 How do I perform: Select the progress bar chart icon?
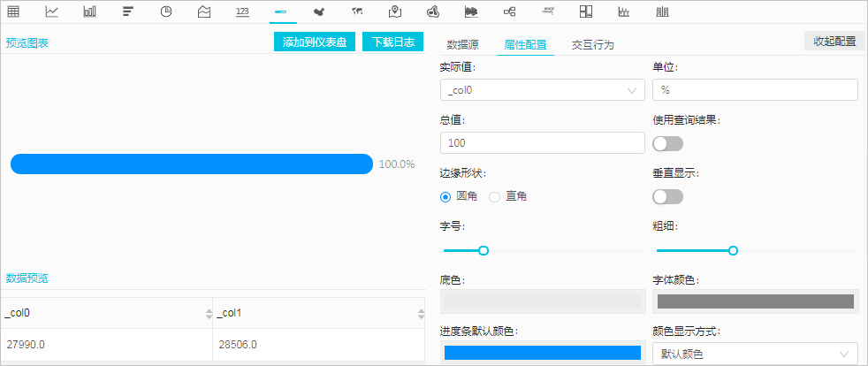click(x=281, y=11)
